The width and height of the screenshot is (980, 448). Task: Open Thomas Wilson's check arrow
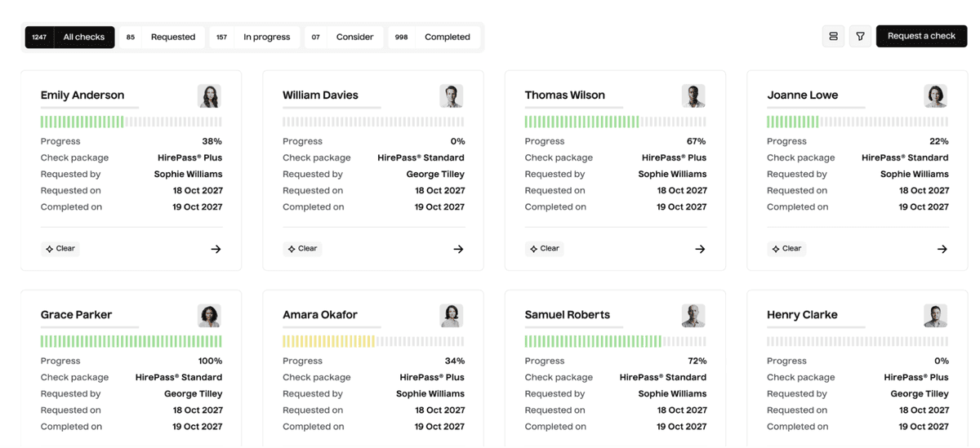click(700, 249)
